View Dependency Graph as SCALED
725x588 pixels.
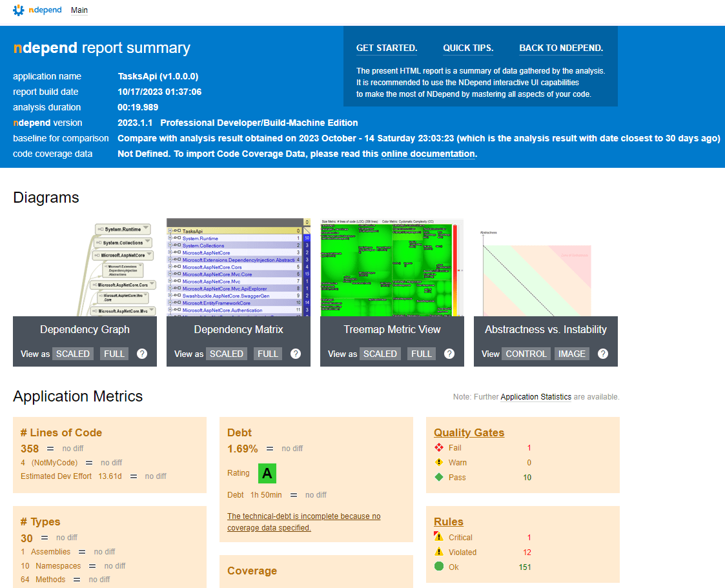[x=73, y=354]
